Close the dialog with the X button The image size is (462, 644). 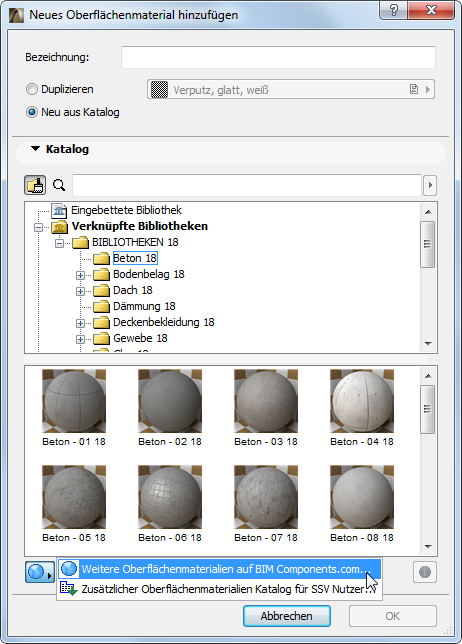coord(431,10)
